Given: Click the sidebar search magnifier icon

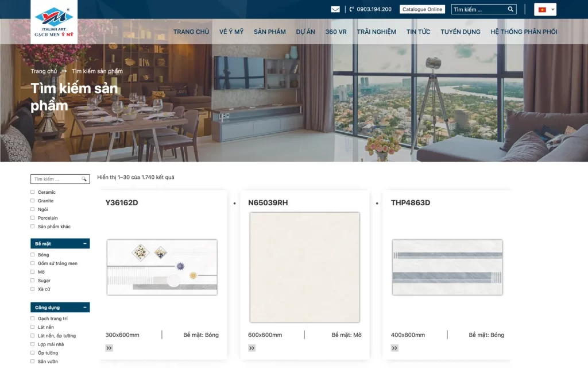Looking at the screenshot, I should [84, 179].
